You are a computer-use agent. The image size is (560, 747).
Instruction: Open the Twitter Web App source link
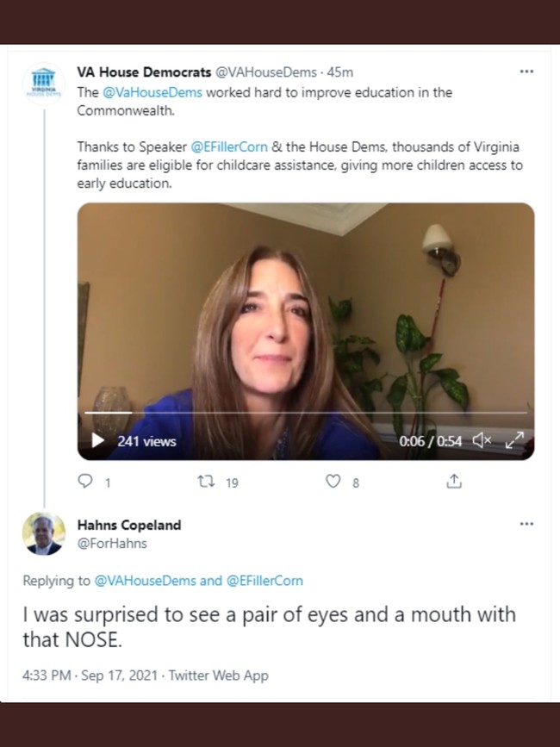(219, 675)
